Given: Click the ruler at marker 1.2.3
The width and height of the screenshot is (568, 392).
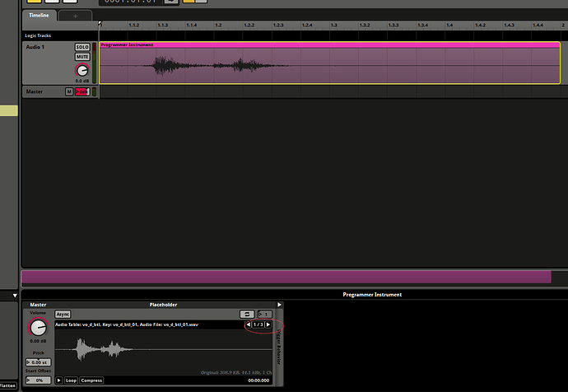Looking at the screenshot, I should 278,25.
